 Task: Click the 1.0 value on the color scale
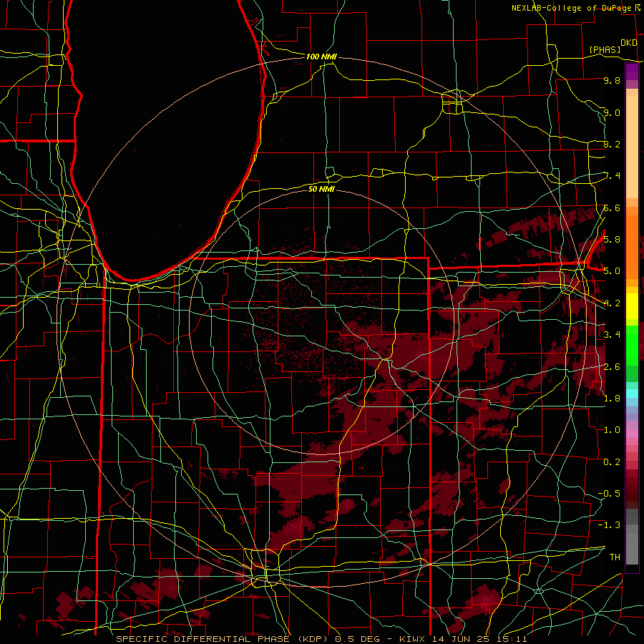tap(612, 430)
